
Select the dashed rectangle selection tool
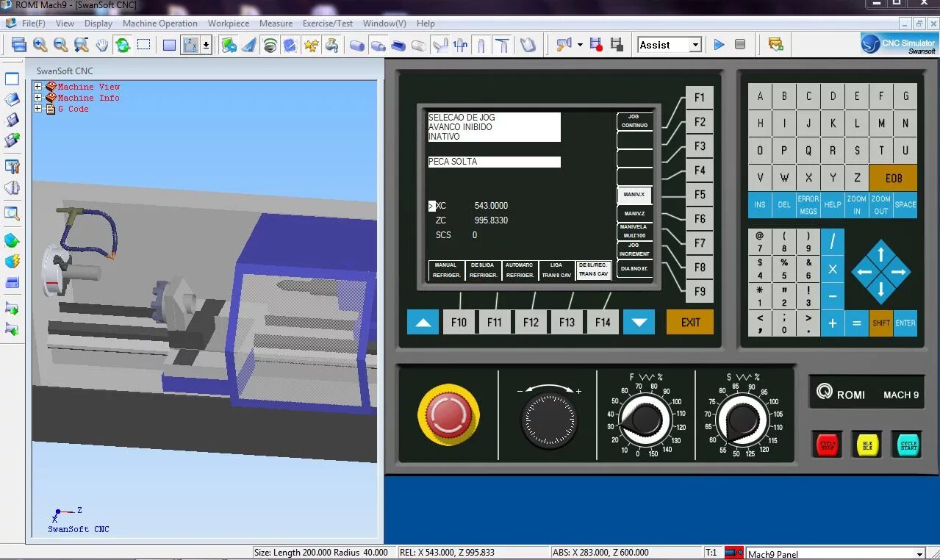click(x=143, y=45)
